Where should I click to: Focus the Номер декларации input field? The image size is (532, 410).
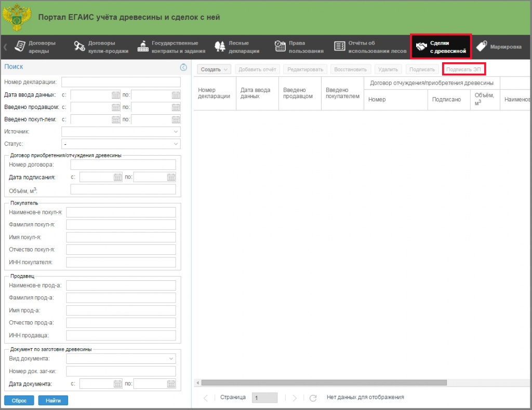coord(121,82)
